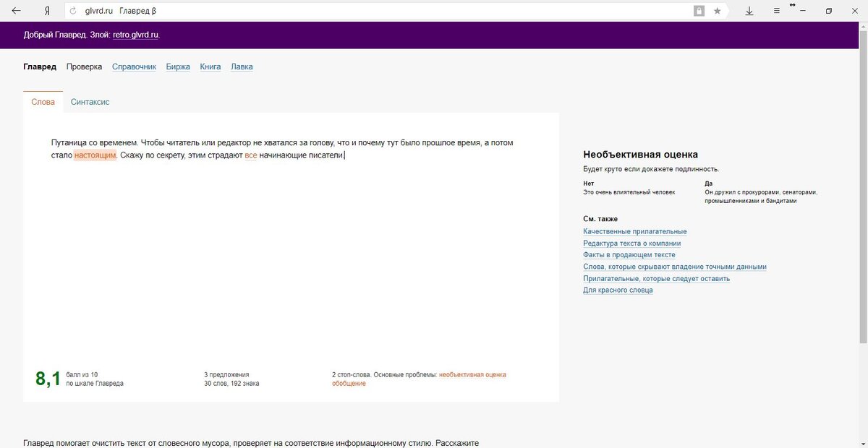Click the Главред logo text

40,66
